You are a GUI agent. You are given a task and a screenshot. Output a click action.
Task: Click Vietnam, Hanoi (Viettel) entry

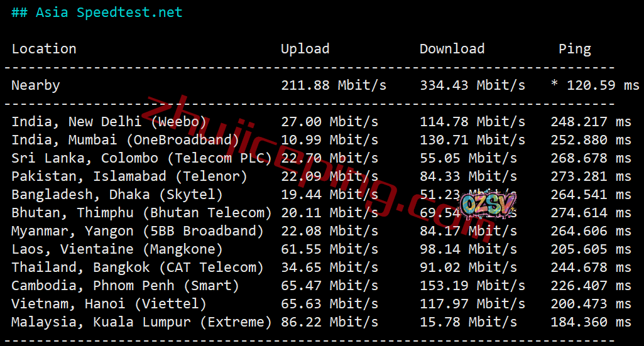click(109, 304)
